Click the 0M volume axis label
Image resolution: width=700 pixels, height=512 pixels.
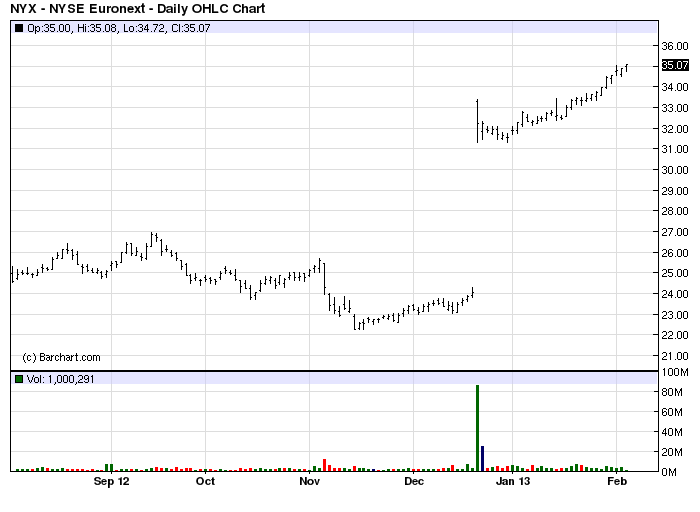pyautogui.click(x=669, y=472)
